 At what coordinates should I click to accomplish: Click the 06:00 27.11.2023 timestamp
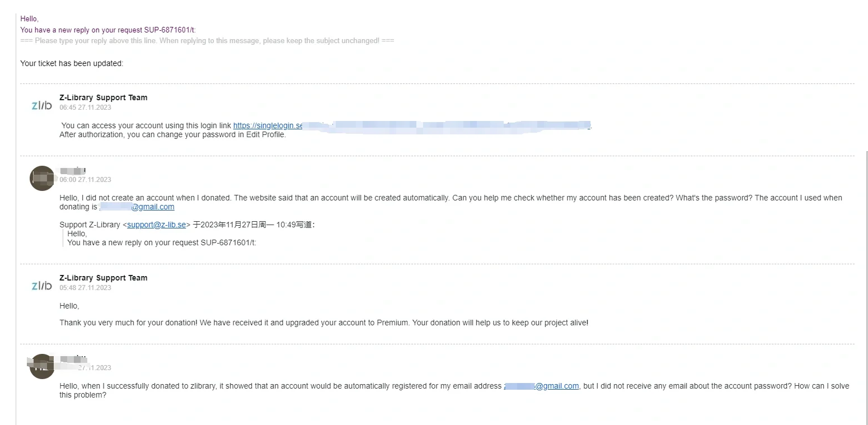point(86,180)
